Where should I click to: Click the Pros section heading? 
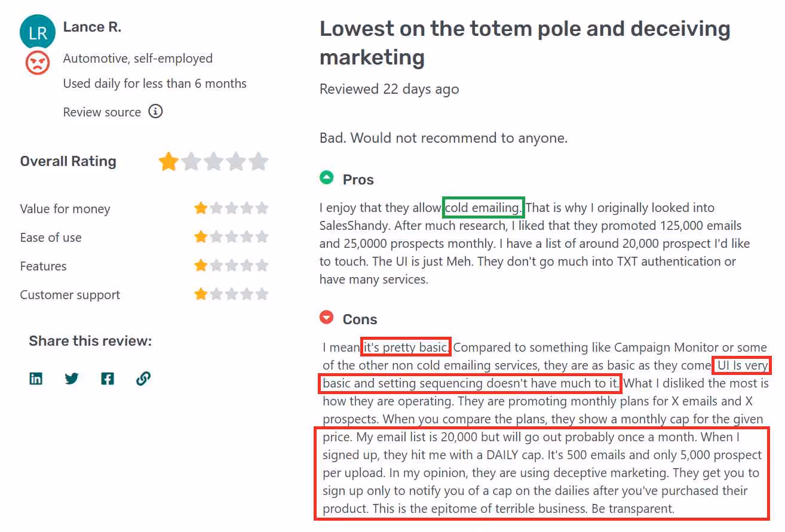[x=358, y=179]
